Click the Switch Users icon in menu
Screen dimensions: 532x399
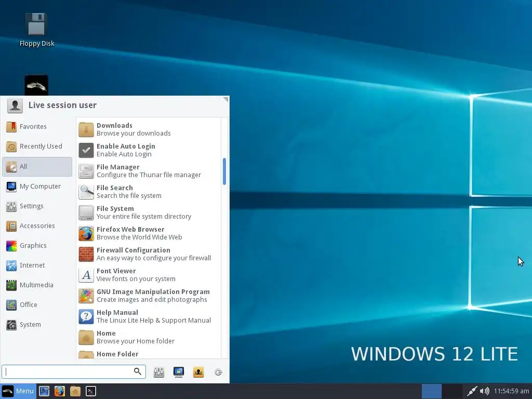click(198, 372)
